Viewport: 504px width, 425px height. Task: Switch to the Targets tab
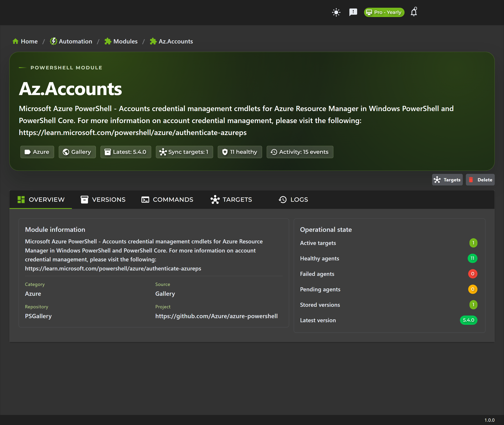pyautogui.click(x=231, y=200)
